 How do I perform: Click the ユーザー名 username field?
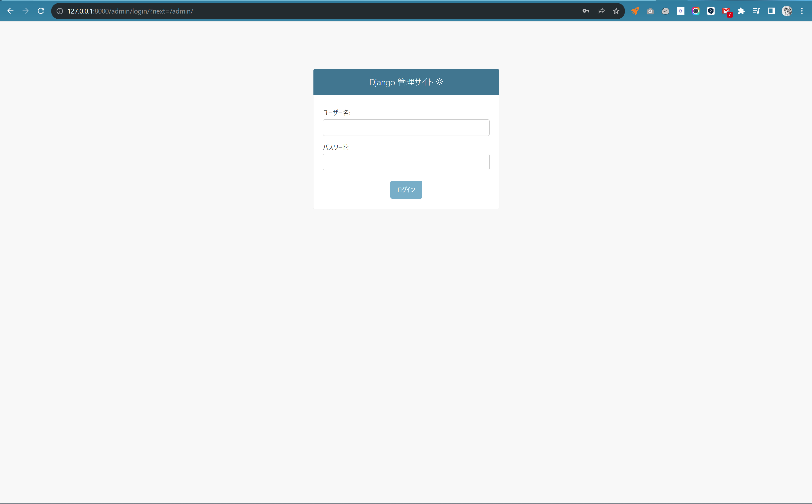(x=406, y=128)
